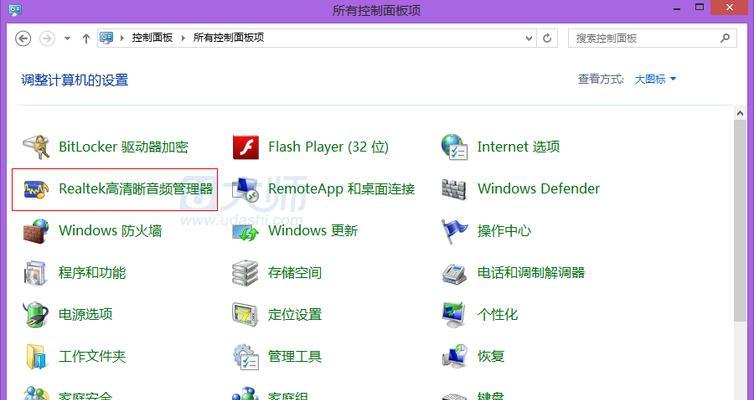The height and width of the screenshot is (400, 754).
Task: Open the 定位设置 text link
Action: (x=295, y=314)
